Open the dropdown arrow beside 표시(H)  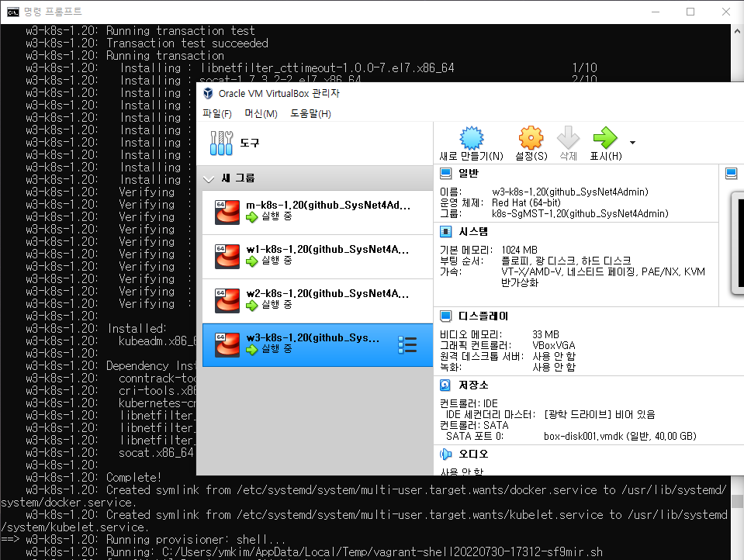[632, 143]
